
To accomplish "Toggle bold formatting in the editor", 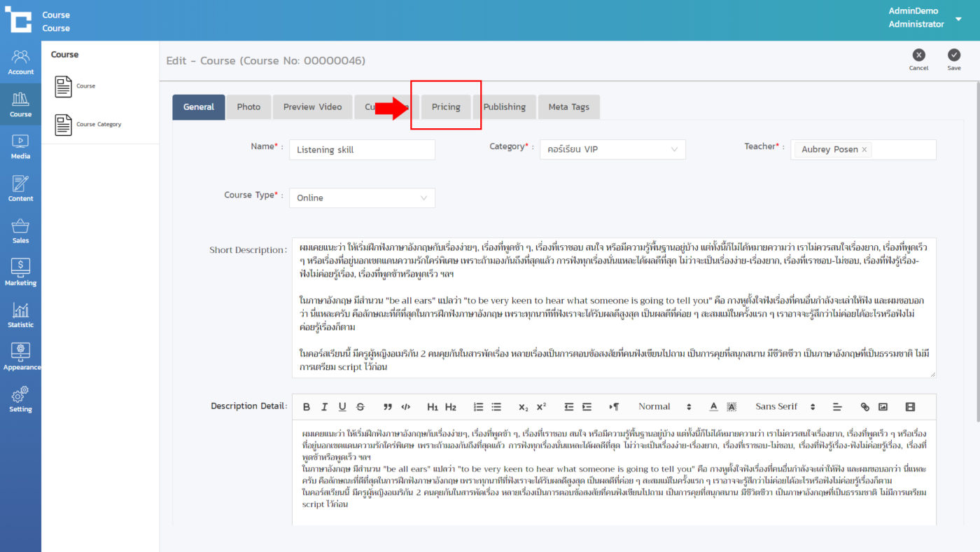I will coord(307,407).
